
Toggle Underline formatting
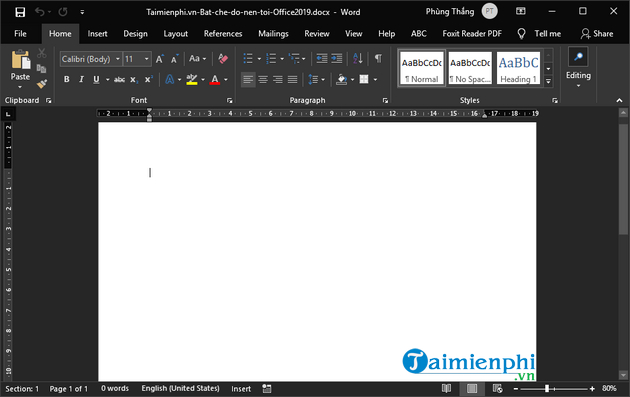coord(96,80)
